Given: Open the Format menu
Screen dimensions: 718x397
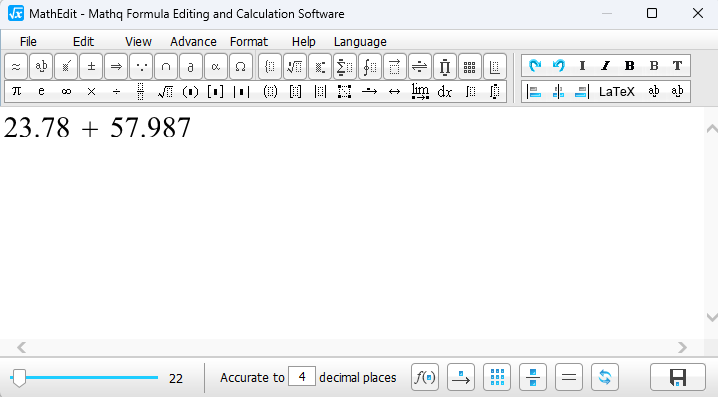Looking at the screenshot, I should pyautogui.click(x=249, y=42).
